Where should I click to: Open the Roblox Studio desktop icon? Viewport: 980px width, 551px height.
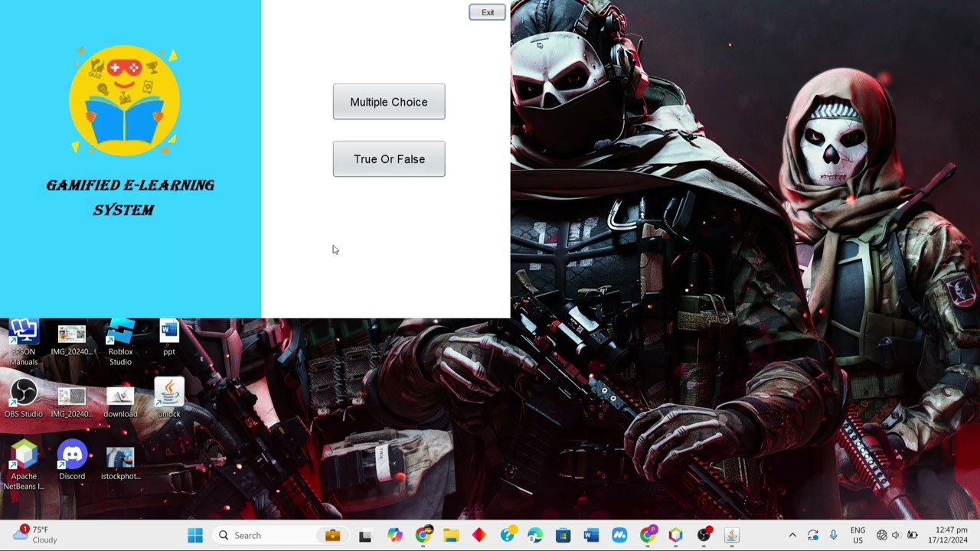coord(120,343)
